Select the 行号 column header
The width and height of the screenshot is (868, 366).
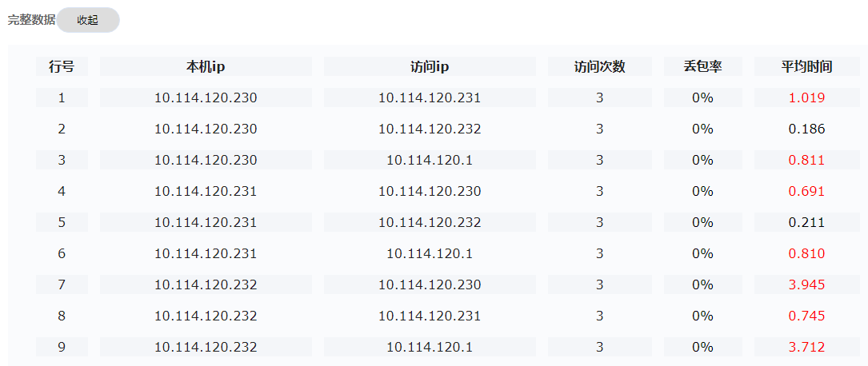(x=62, y=67)
